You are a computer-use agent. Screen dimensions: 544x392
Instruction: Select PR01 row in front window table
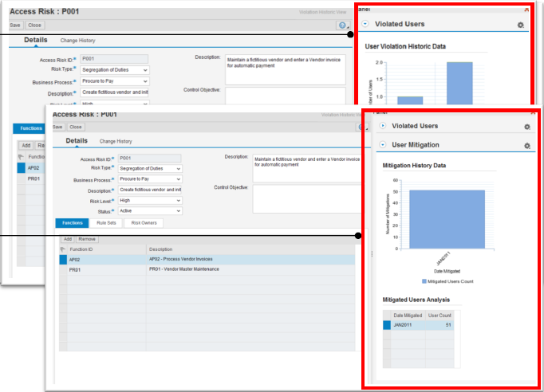click(207, 269)
